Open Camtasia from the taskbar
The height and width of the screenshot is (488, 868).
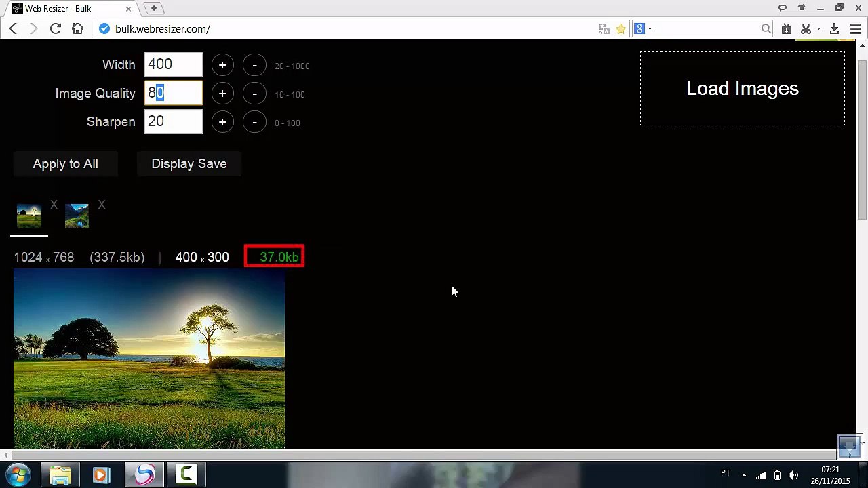tap(186, 475)
